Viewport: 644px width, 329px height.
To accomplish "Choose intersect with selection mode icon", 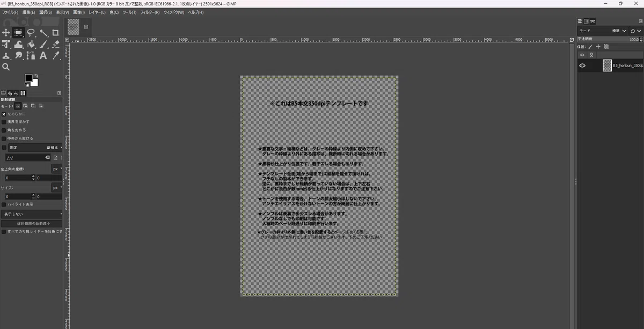I will 41,106.
